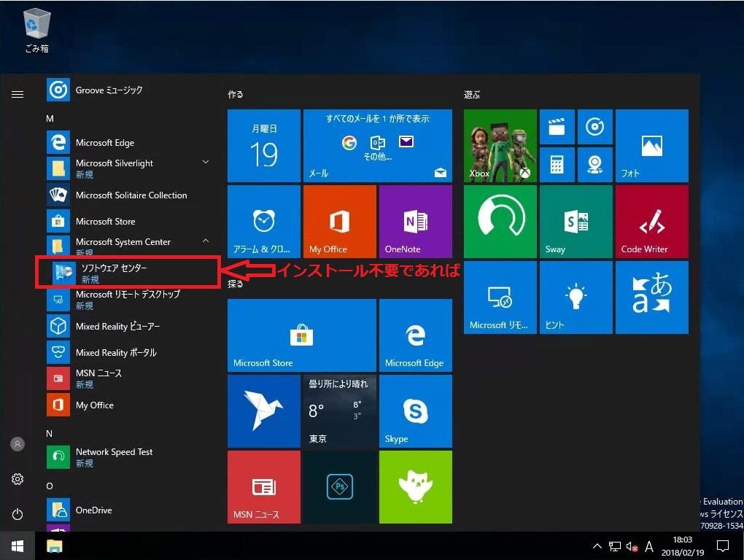Viewport: 744px width, 560px height.
Task: Click the 遊ぶ group header
Action: [x=472, y=94]
